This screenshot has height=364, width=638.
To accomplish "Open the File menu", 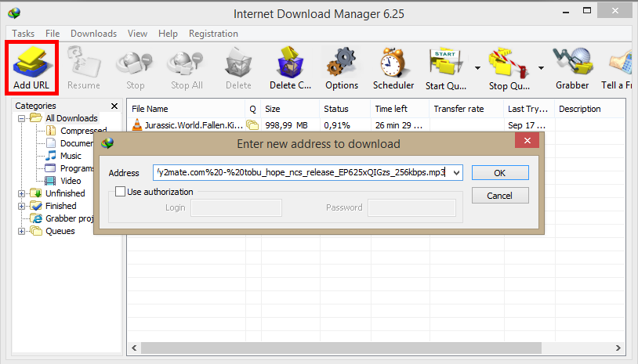I will pos(53,34).
